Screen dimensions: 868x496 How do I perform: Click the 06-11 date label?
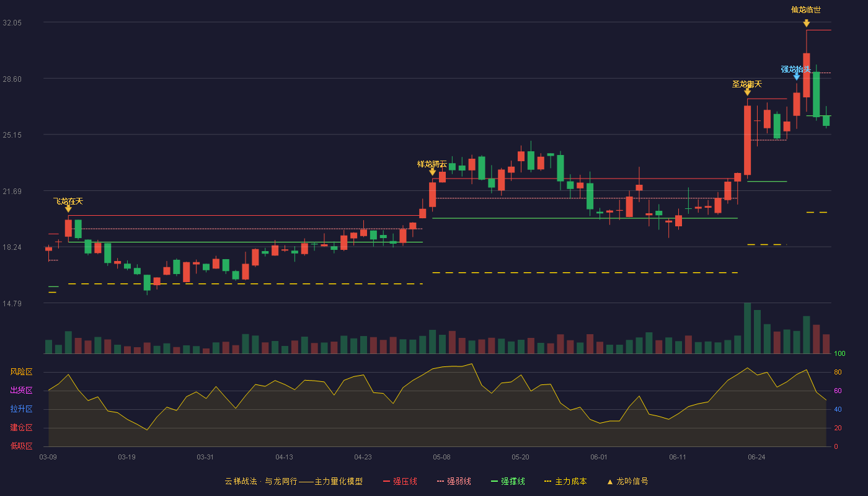tap(678, 457)
